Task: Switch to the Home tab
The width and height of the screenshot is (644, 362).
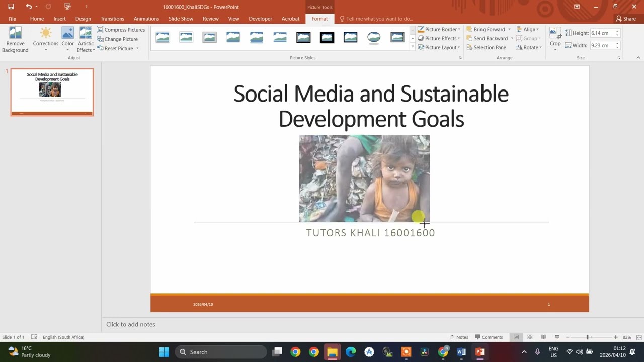Action: [x=37, y=19]
